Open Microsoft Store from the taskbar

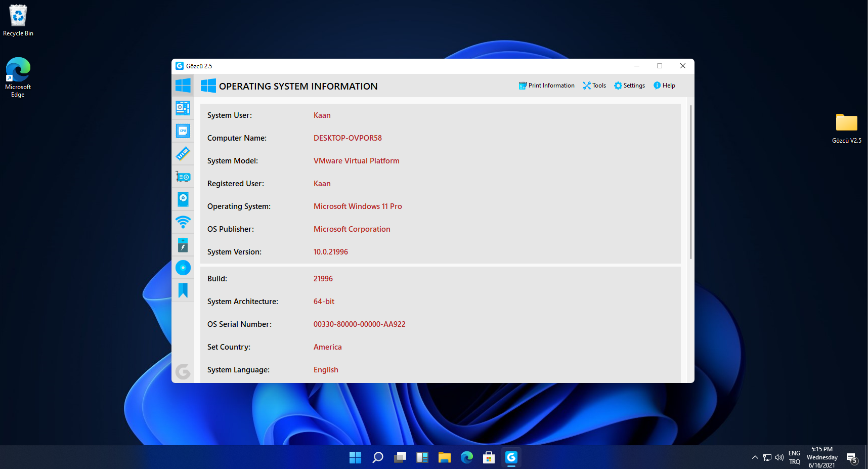click(489, 457)
